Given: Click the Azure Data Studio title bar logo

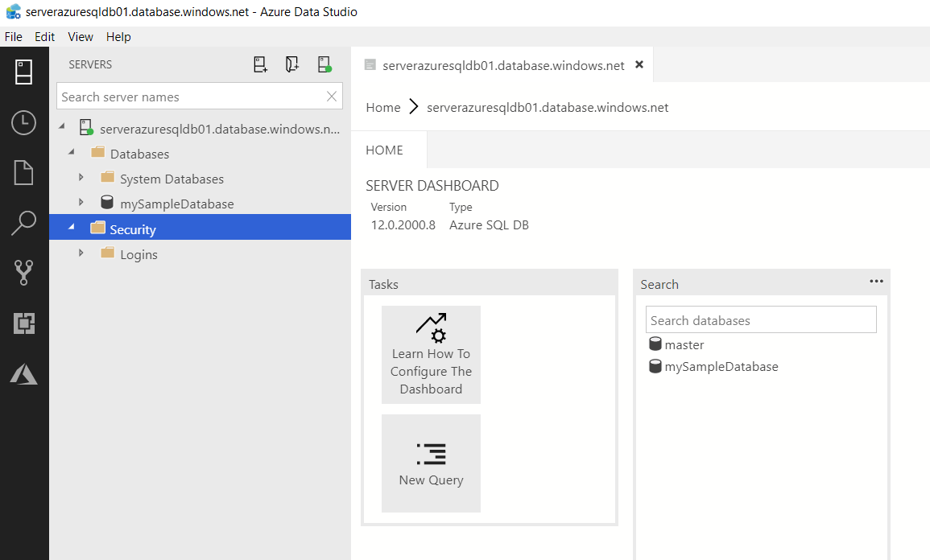Looking at the screenshot, I should [13, 11].
